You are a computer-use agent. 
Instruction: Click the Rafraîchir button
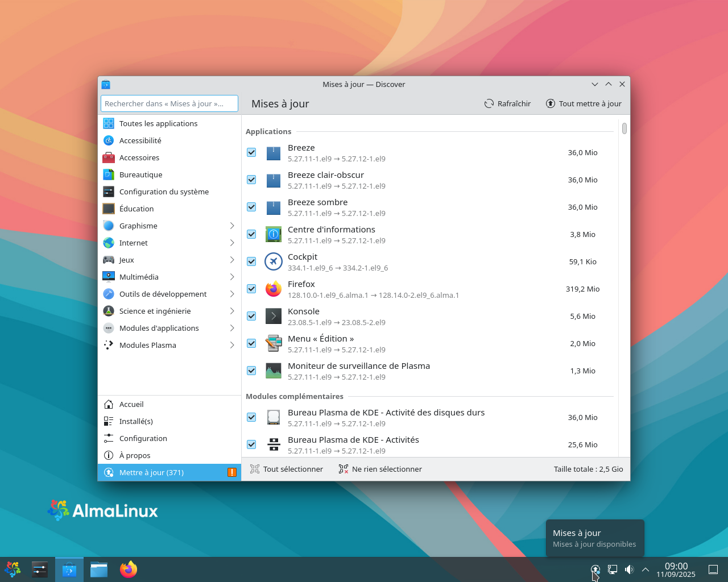pos(507,103)
